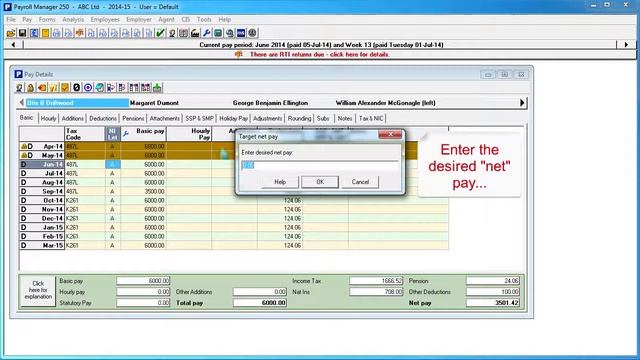Viewport: 640px width, 360px height.
Task: Click the K261 tax code in Oct-14 row
Action: 85,200
